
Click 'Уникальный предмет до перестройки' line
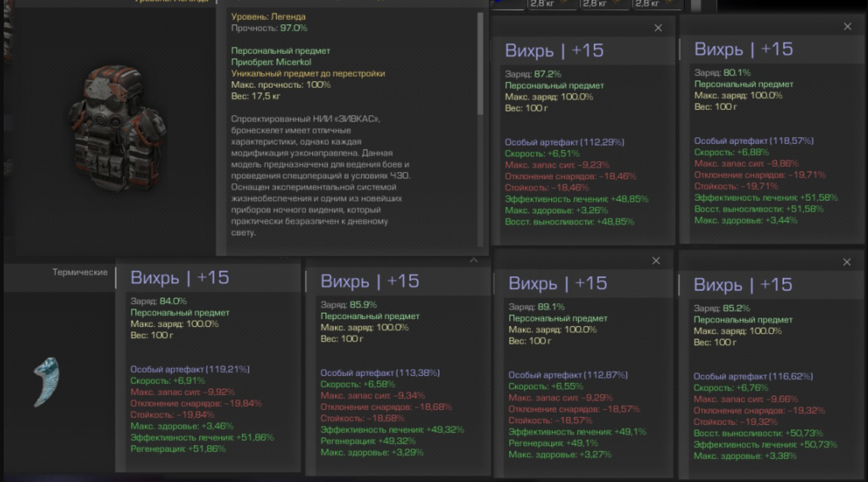(308, 74)
